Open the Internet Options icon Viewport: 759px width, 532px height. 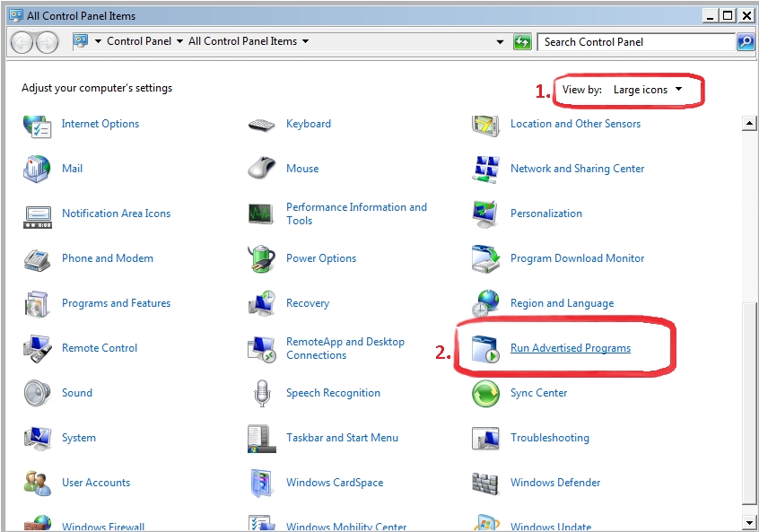[37, 126]
